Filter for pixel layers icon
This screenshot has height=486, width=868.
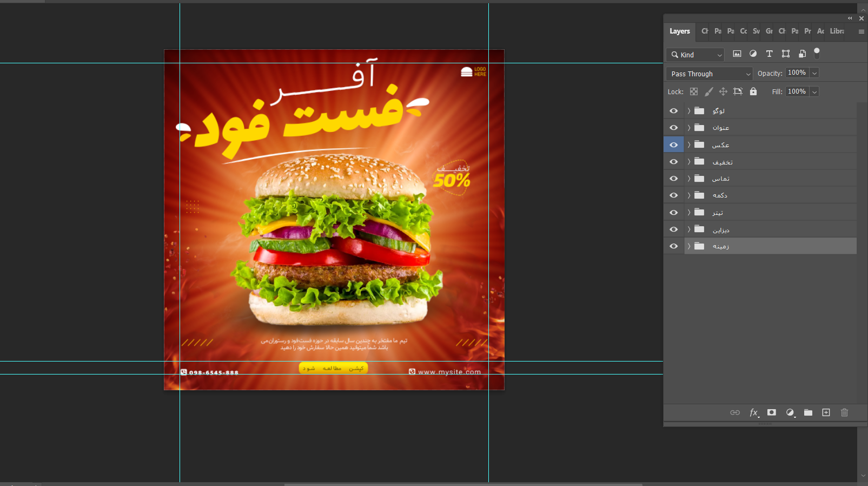(x=737, y=54)
